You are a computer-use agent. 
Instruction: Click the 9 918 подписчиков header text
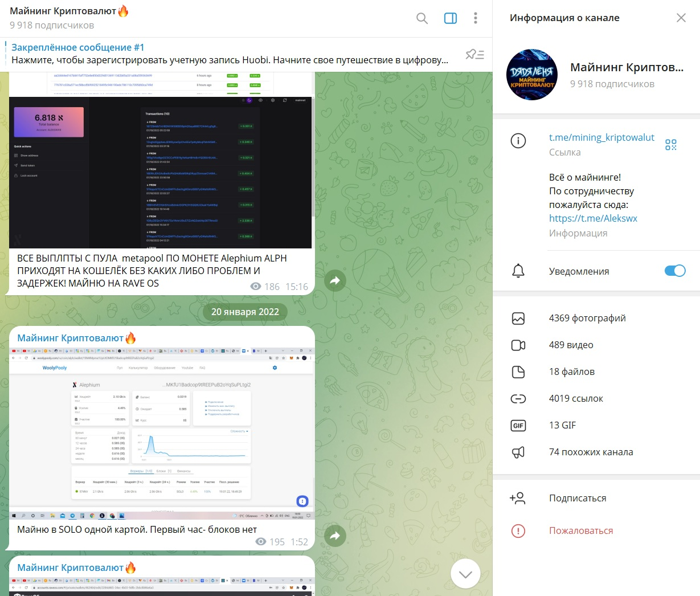(52, 25)
